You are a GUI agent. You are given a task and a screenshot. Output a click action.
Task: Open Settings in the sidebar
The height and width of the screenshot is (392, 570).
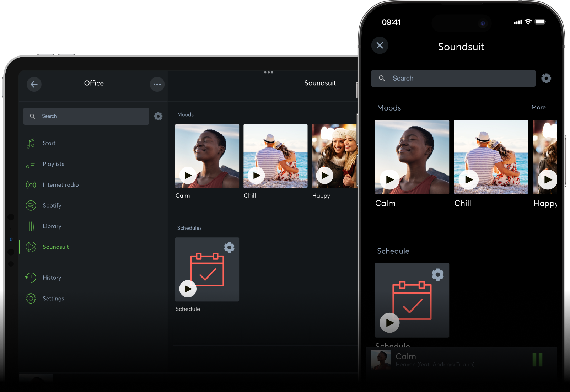click(53, 299)
